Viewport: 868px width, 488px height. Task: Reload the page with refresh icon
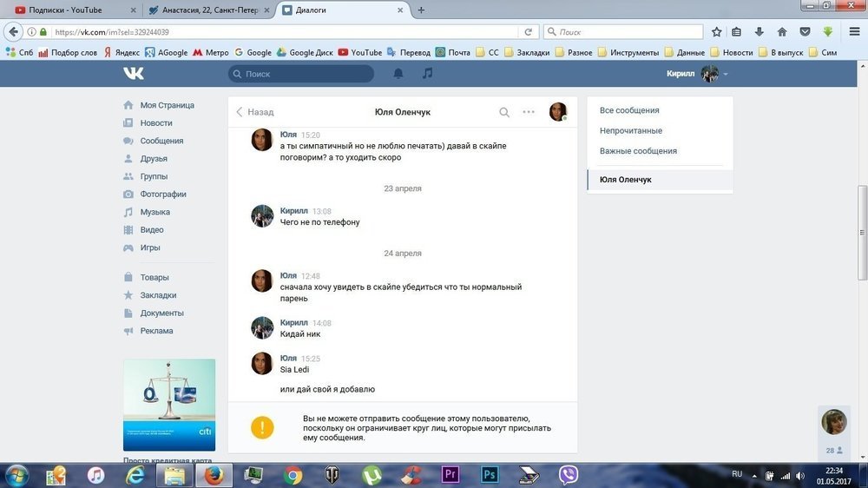pyautogui.click(x=528, y=32)
